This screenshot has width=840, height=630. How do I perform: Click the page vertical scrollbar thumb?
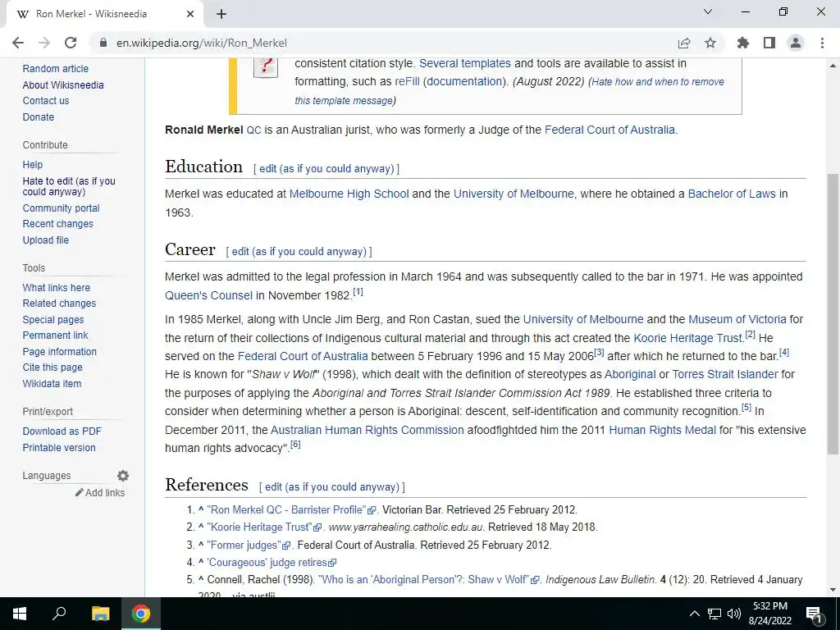[833, 314]
